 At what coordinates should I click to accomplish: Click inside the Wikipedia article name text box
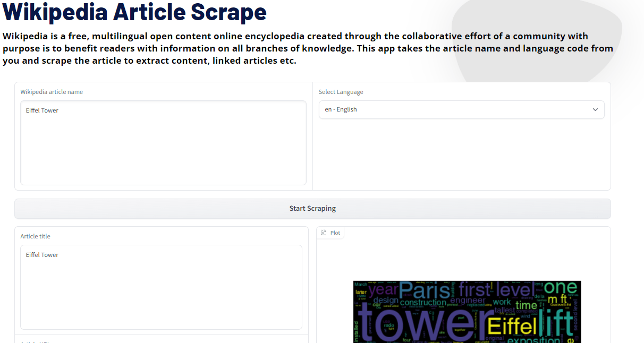(x=163, y=143)
